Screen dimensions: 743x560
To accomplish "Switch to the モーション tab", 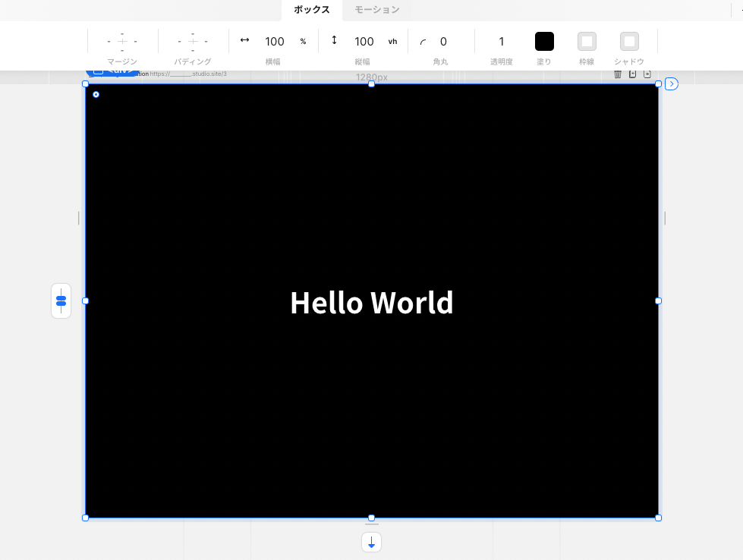I will pos(377,10).
